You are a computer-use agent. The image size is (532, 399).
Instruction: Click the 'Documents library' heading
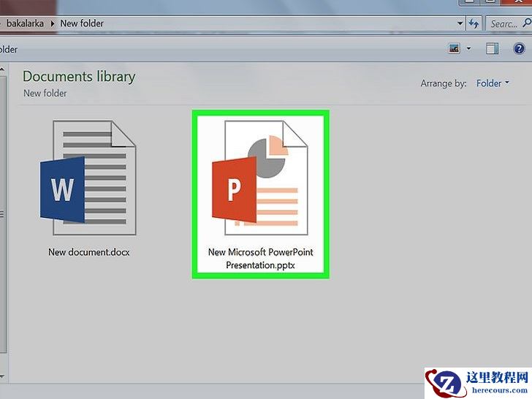pyautogui.click(x=79, y=76)
